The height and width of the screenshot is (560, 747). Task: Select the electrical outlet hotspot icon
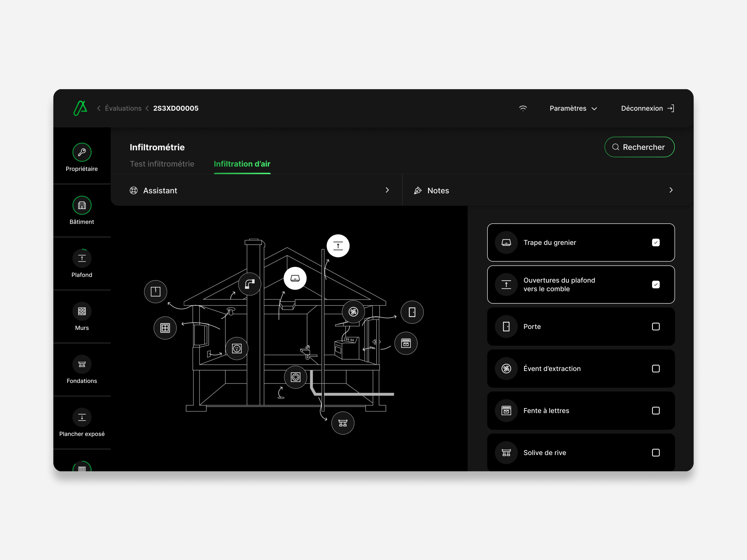click(237, 348)
